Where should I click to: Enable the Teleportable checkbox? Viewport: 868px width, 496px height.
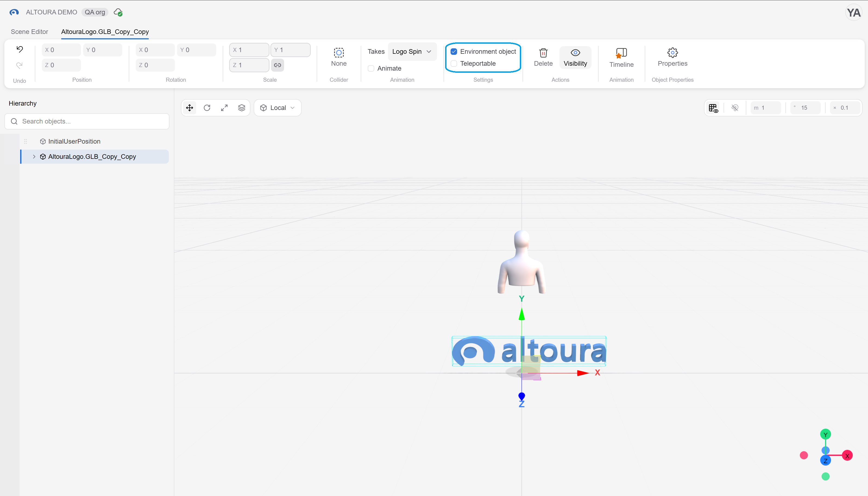pos(454,64)
